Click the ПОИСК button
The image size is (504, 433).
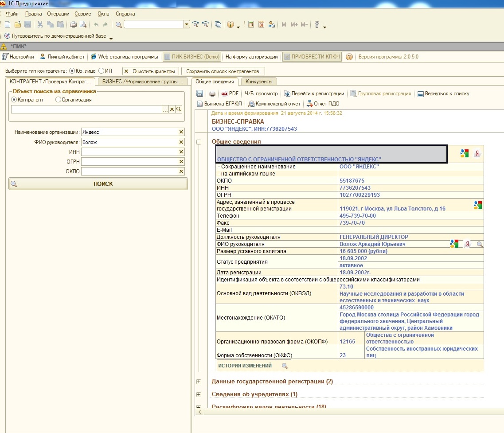(98, 184)
